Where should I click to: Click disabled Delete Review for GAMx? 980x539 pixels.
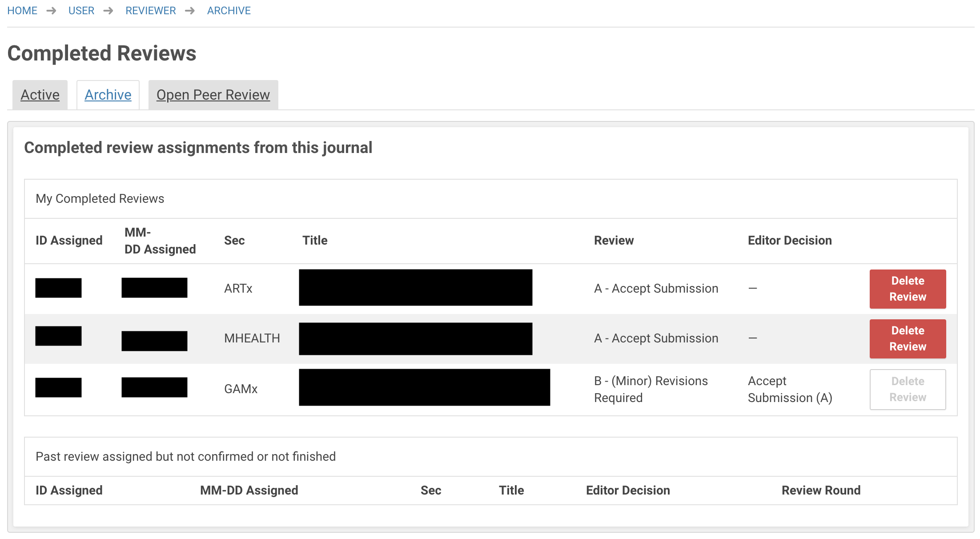[908, 389]
